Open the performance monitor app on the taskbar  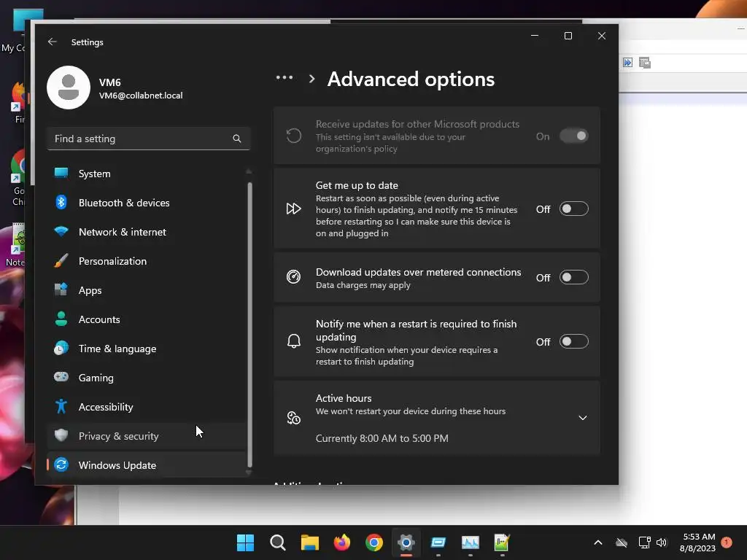pos(471,542)
